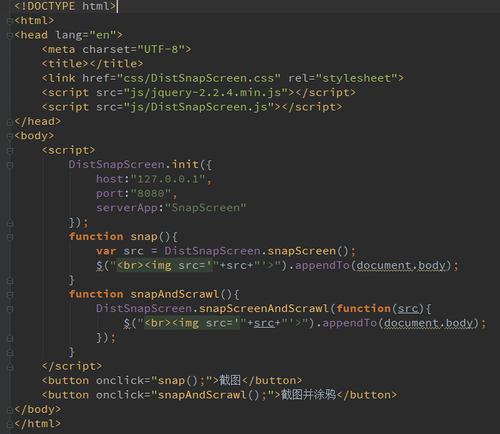
Task: Click the snapScreenAndScrawl method call
Action: coord(264,308)
